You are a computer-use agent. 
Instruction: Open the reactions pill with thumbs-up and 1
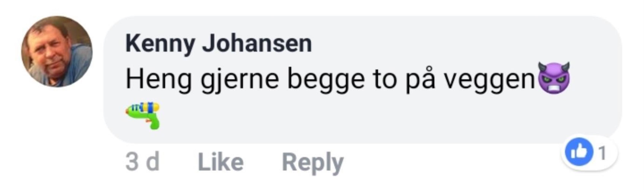[x=589, y=153]
